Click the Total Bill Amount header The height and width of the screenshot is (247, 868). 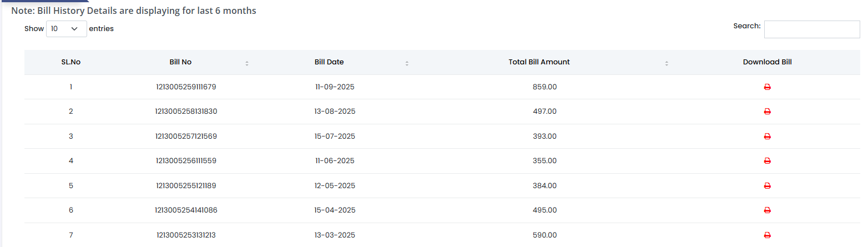tap(539, 62)
